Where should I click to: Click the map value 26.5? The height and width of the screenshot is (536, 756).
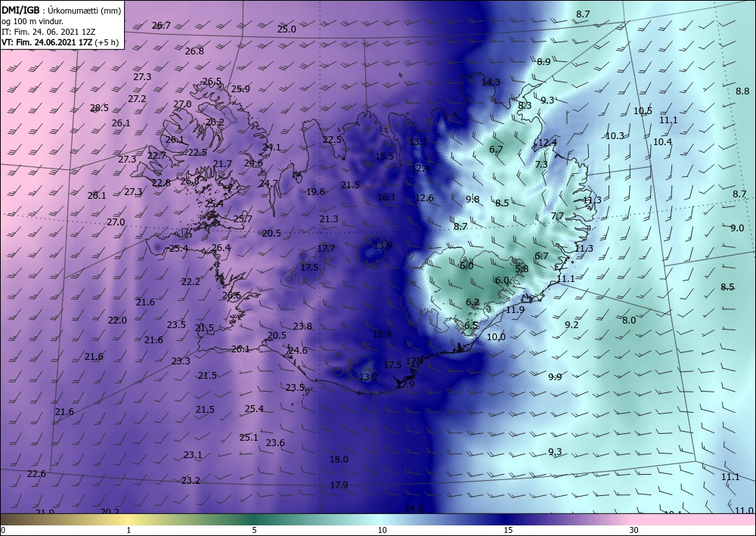point(212,82)
